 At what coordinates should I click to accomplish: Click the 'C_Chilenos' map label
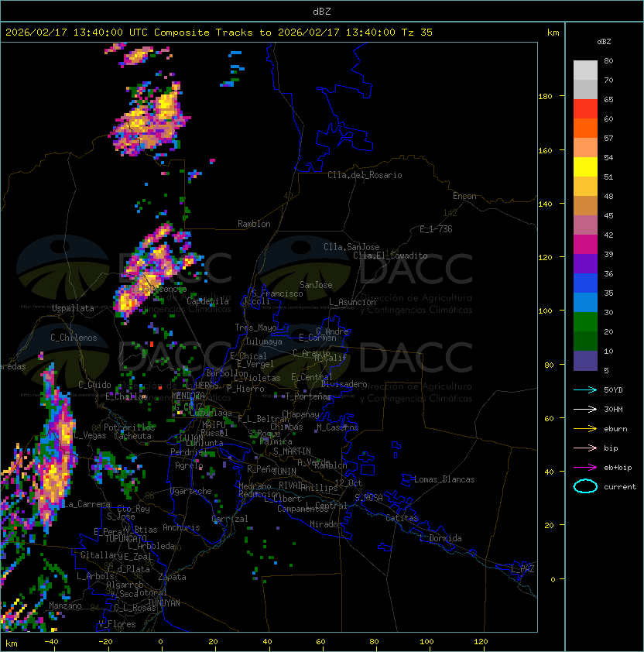(74, 338)
